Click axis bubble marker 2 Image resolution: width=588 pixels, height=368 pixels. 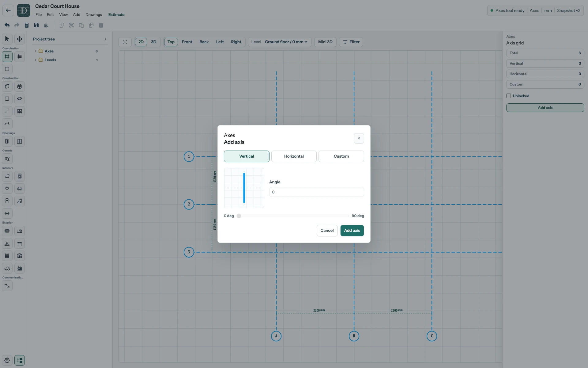[189, 204]
